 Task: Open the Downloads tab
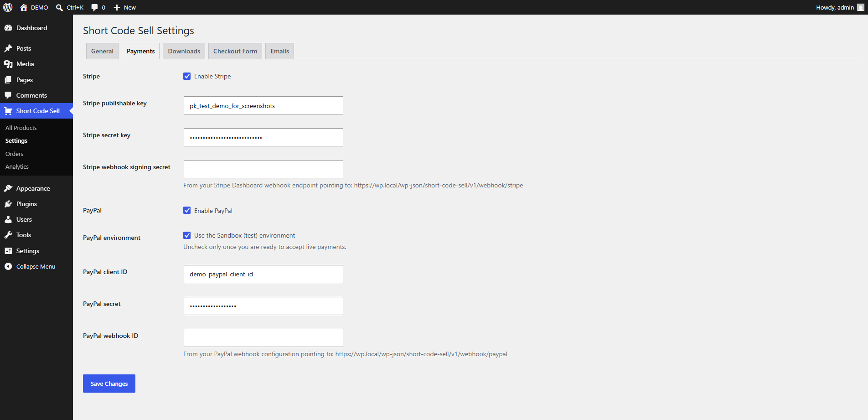coord(184,51)
